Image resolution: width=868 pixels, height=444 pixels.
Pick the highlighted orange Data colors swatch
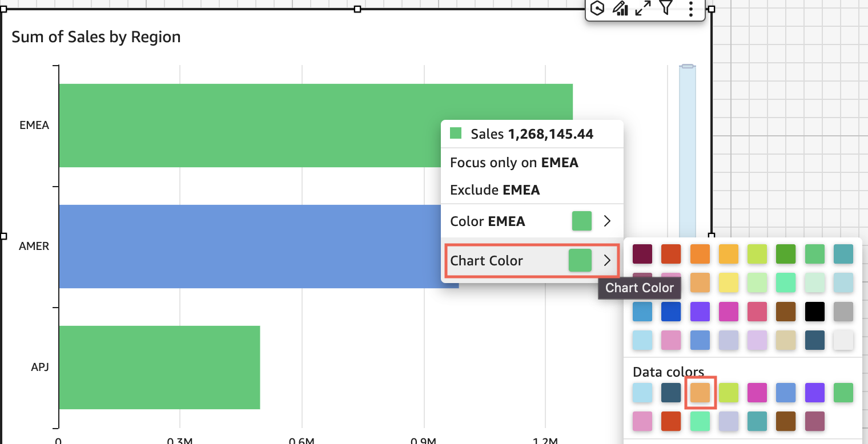[x=700, y=393]
